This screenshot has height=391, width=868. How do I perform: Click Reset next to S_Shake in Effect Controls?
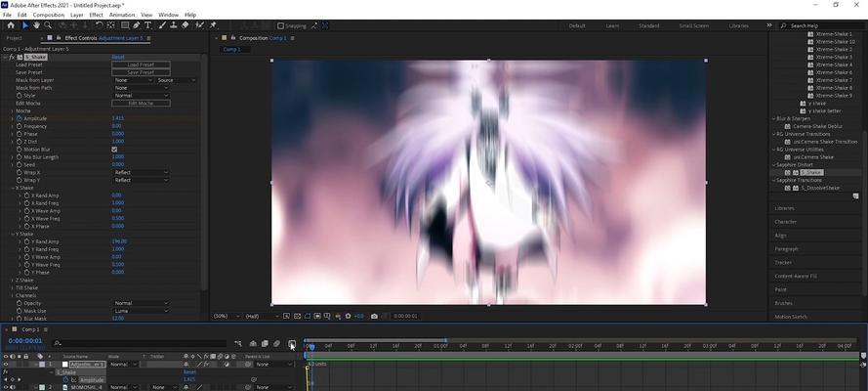click(x=118, y=57)
